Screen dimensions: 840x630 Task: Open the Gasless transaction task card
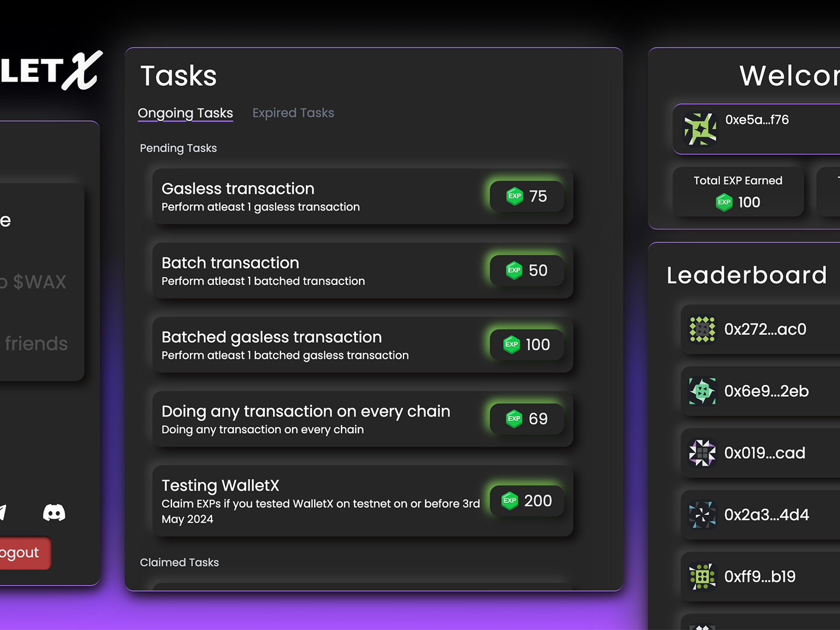(363, 196)
